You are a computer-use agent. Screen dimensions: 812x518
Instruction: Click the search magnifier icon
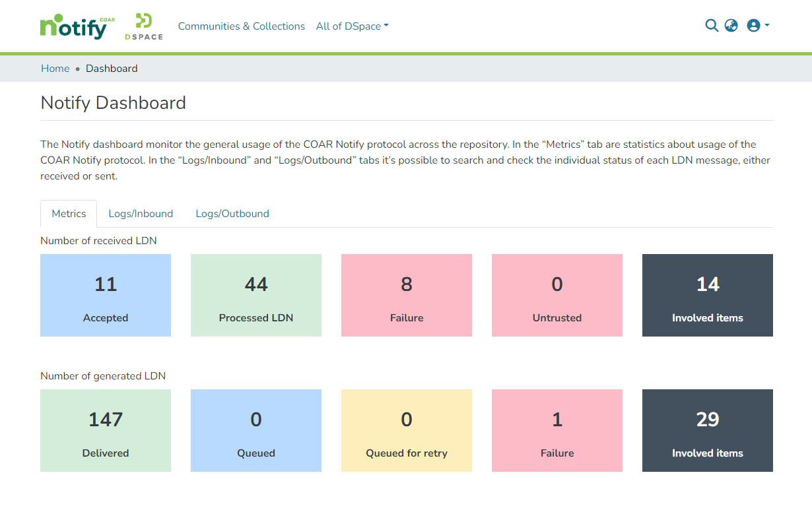click(x=711, y=26)
